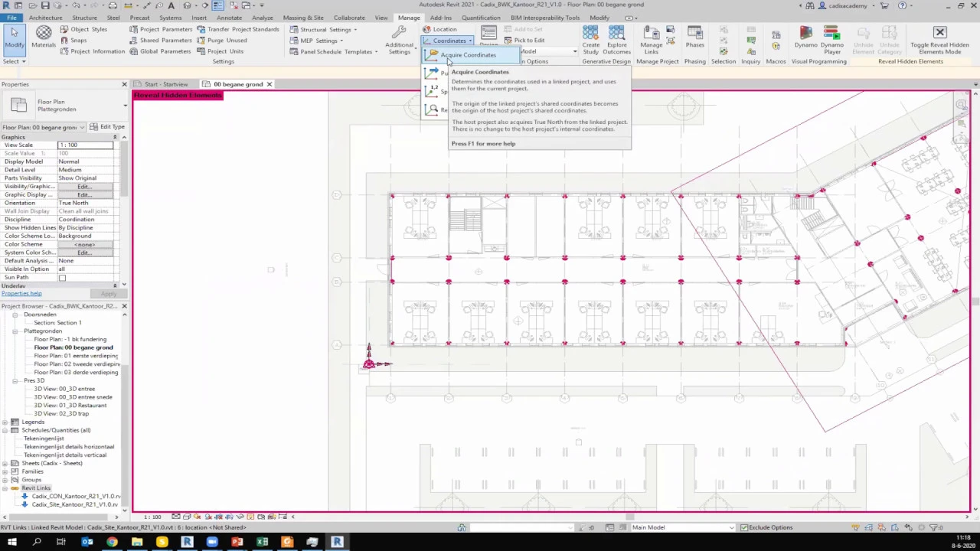Open Manage Links
The image size is (980, 551).
pyautogui.click(x=651, y=40)
